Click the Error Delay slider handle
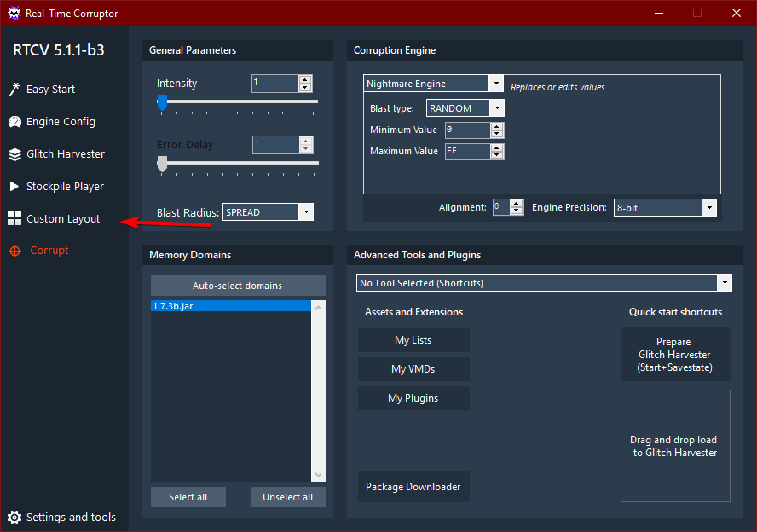Image resolution: width=757 pixels, height=532 pixels. tap(162, 164)
